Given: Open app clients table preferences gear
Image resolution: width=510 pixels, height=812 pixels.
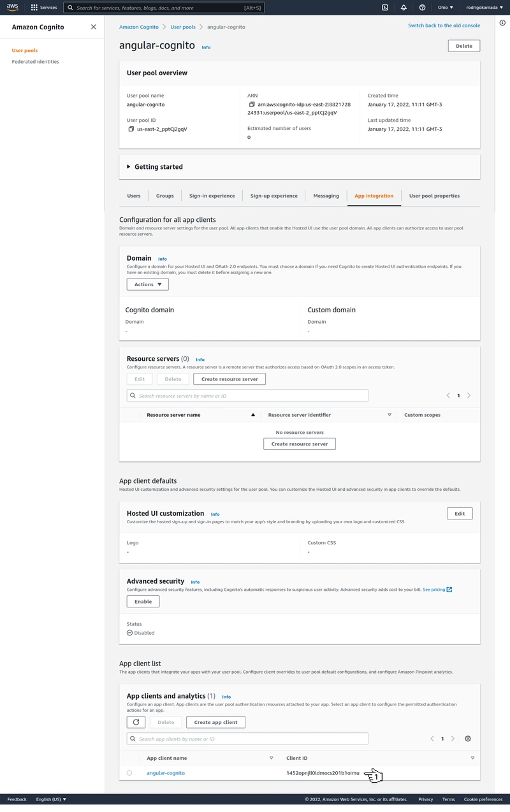Looking at the screenshot, I should pyautogui.click(x=468, y=739).
